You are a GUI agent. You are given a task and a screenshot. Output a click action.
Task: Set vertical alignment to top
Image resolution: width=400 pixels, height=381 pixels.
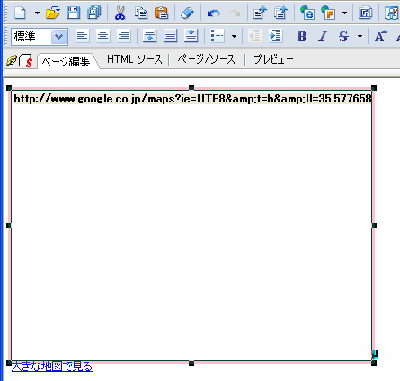(150, 36)
